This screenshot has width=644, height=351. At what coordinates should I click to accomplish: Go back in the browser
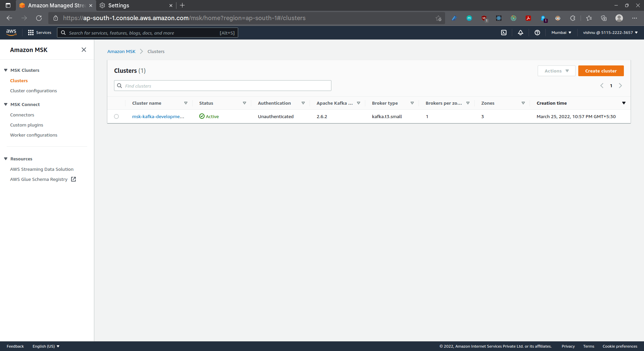(x=9, y=18)
